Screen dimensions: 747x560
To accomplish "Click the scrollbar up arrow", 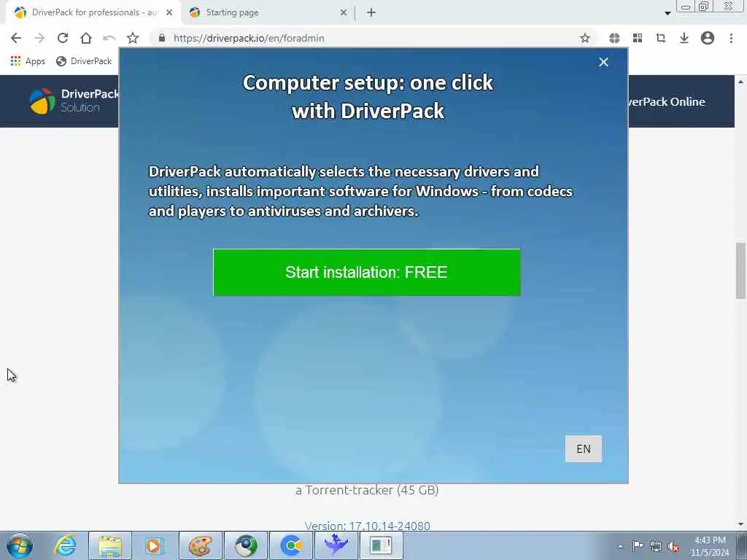I will point(741,82).
